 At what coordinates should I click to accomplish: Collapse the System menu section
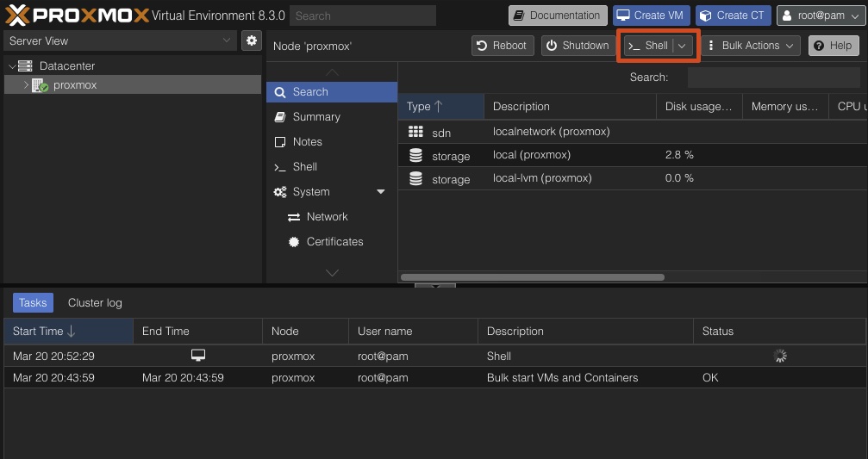coord(381,192)
